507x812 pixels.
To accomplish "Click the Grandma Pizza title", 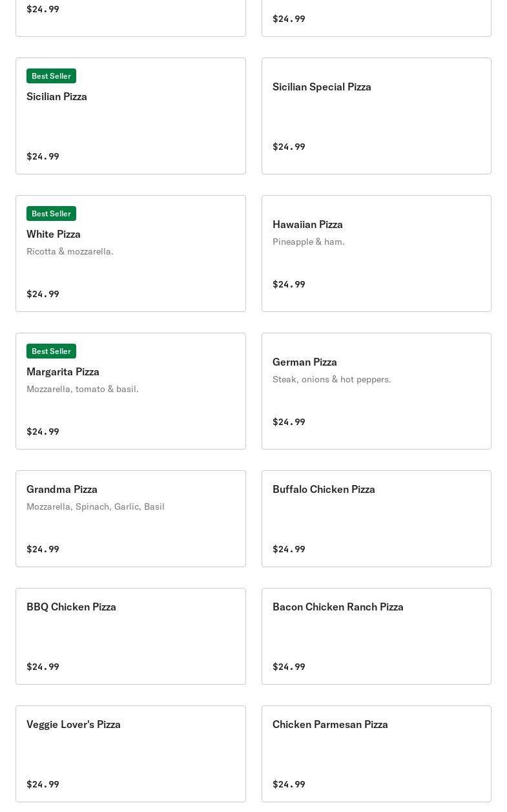I will click(62, 489).
